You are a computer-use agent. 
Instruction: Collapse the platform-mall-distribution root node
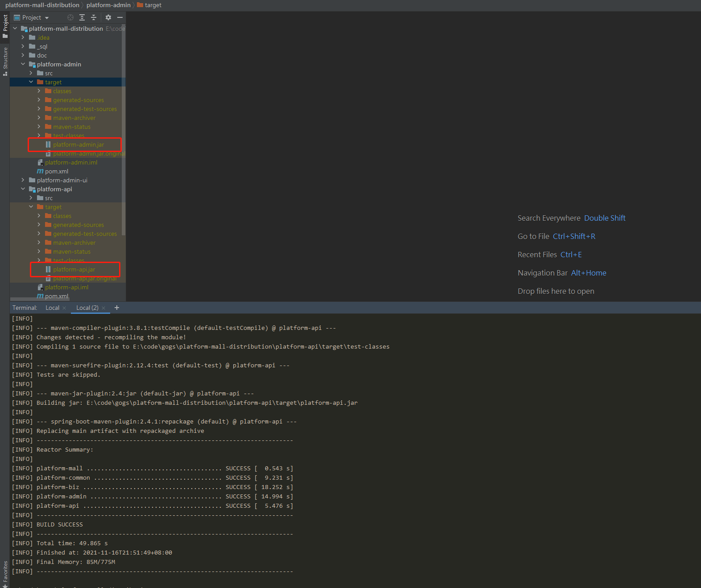coord(15,29)
